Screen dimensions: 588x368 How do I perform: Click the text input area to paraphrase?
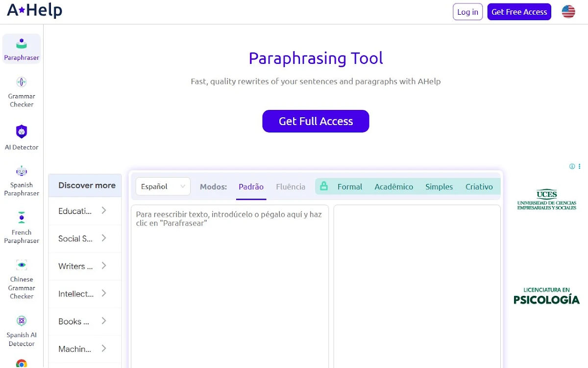230,286
